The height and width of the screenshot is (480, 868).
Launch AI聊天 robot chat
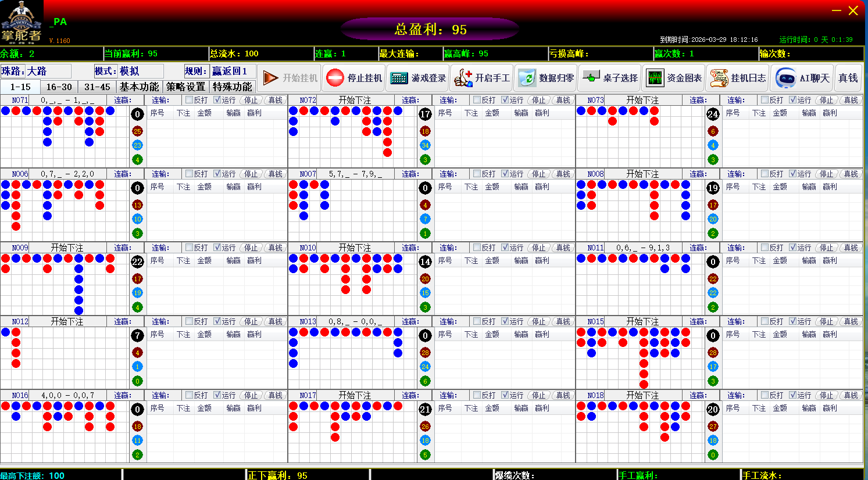pos(802,78)
